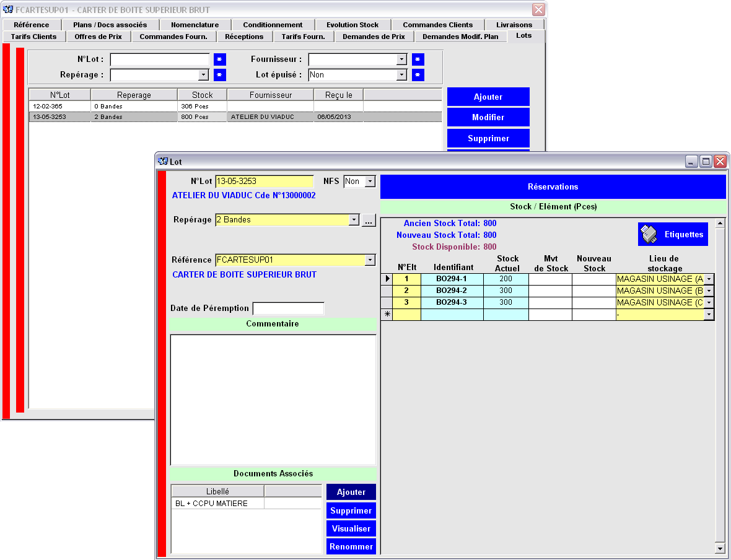Click the ellipsis button next to Repérage
731x560 pixels.
369,220
